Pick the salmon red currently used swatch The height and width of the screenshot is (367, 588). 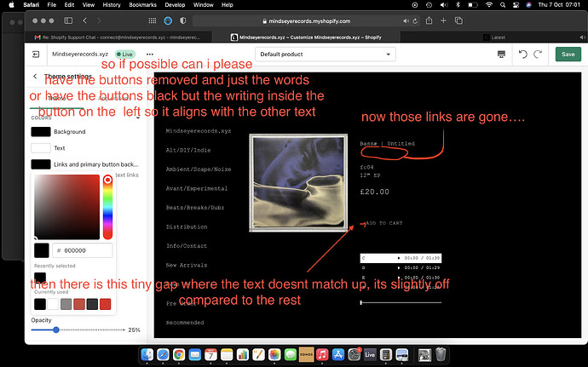(79, 304)
